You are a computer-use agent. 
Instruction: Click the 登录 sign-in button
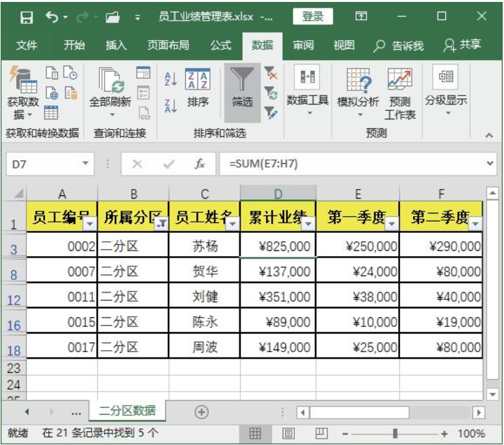point(313,16)
